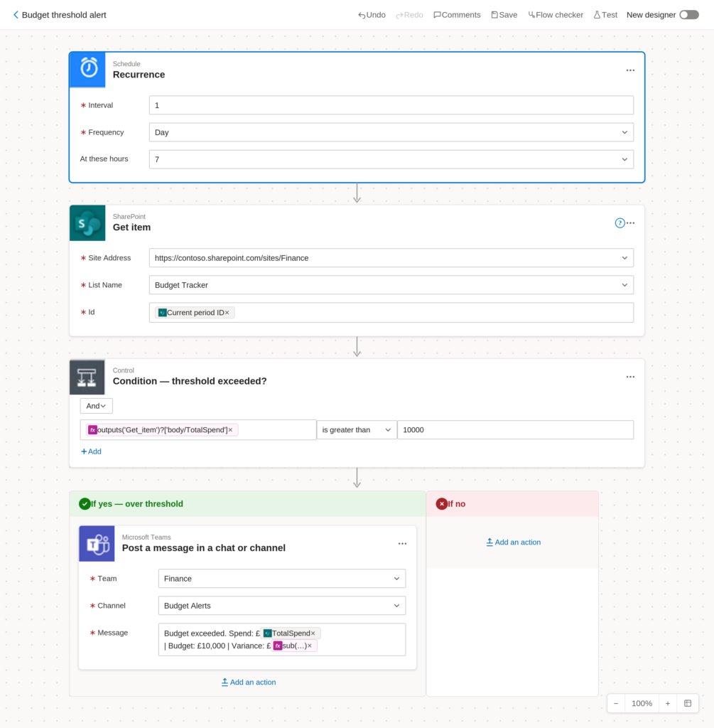Expand the Channel dropdown set to Budget Alerts
Screen dimensions: 714x728
281,606
